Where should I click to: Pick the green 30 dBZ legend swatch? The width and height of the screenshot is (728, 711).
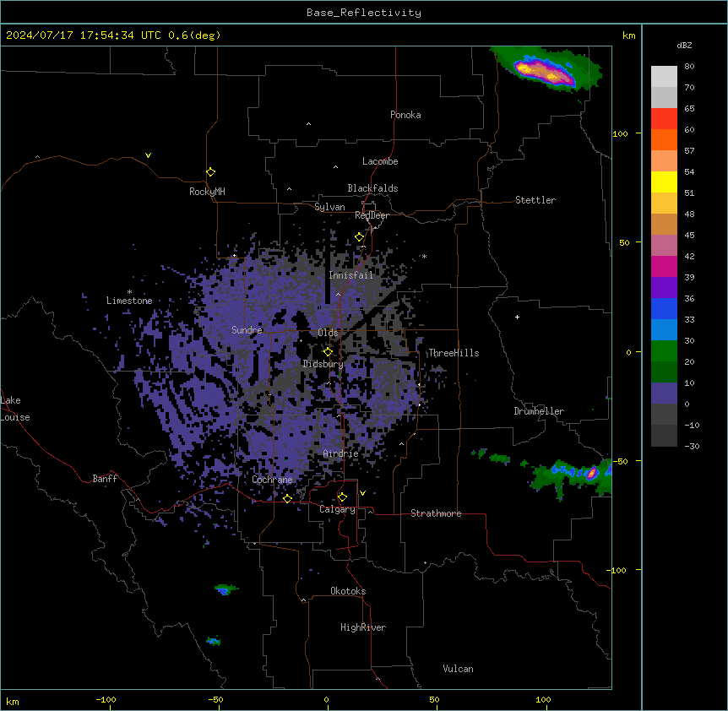pyautogui.click(x=664, y=351)
